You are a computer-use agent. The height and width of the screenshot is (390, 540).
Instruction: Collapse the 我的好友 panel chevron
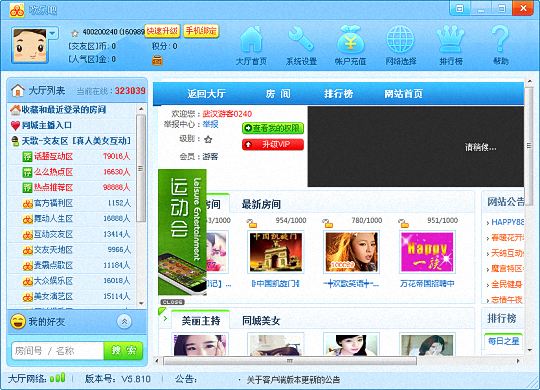(x=124, y=321)
